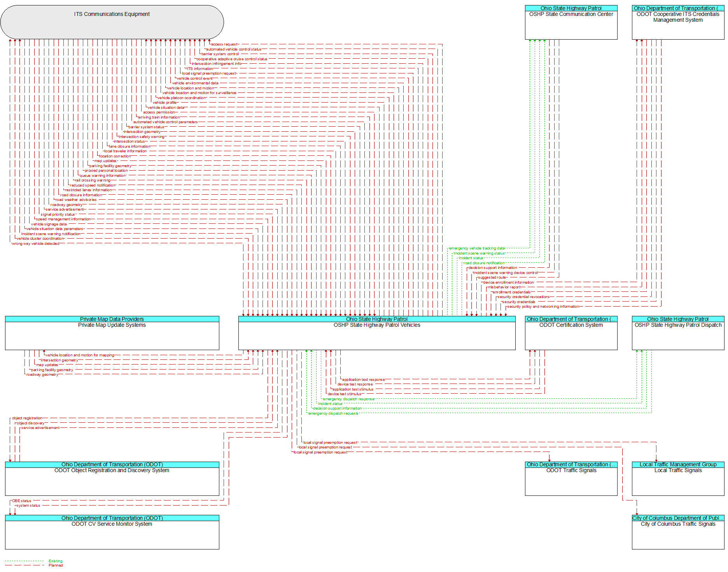This screenshot has height=572, width=728.
Task: Click the City of Columbus Traffic Signals box
Action: tap(678, 532)
